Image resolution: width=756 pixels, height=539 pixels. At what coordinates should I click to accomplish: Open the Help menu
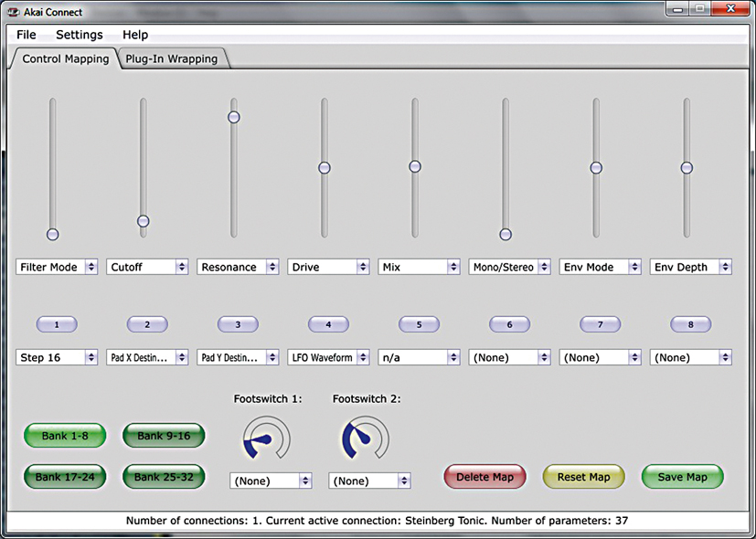(x=135, y=35)
